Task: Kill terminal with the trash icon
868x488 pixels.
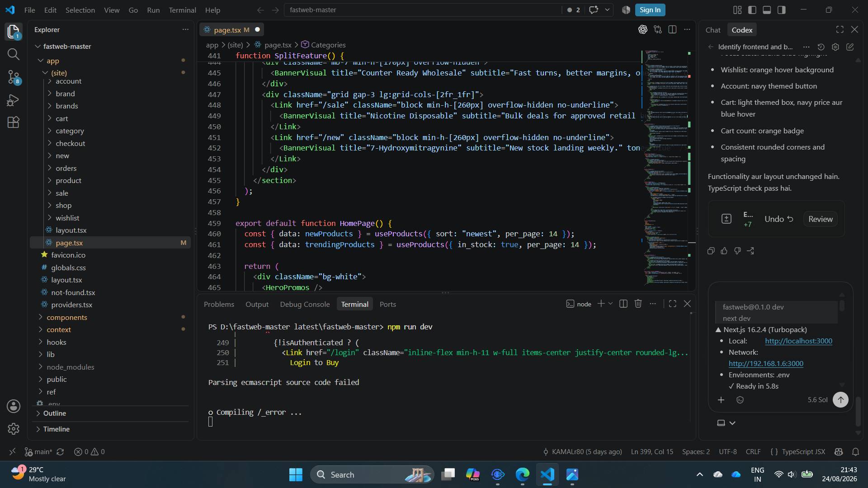Action: pos(638,304)
